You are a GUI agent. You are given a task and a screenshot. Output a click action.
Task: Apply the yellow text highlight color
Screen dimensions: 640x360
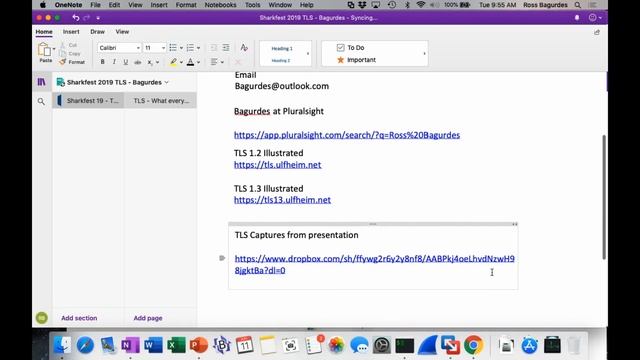173,62
